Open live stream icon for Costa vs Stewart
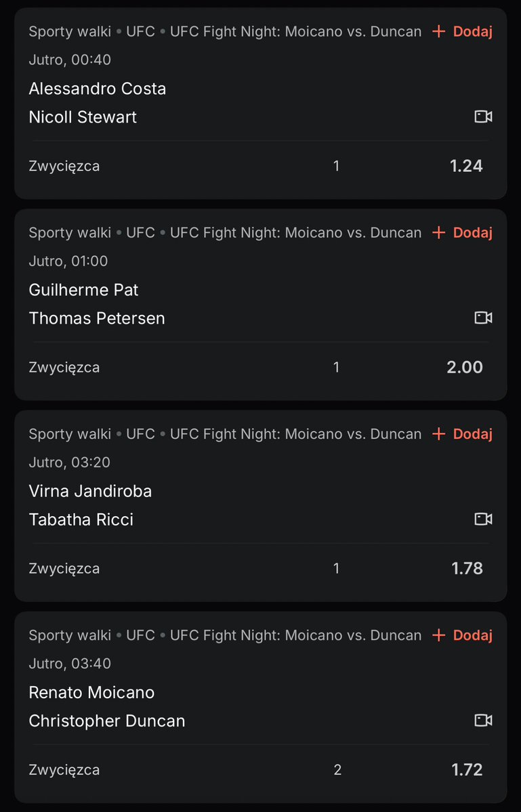 (483, 116)
